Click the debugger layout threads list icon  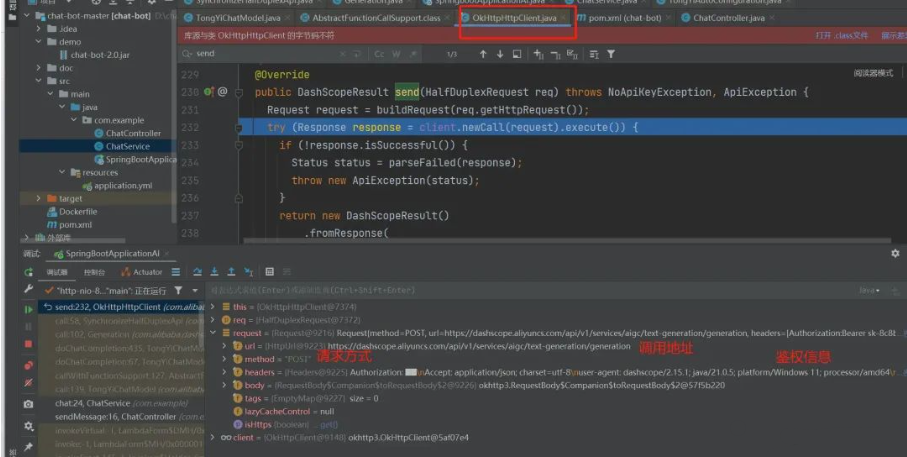(x=176, y=271)
